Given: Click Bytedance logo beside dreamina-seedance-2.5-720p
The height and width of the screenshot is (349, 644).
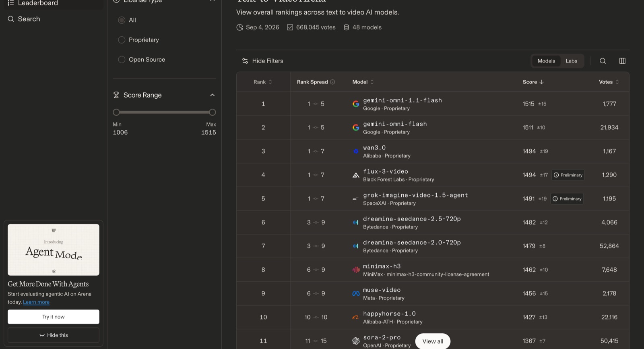Looking at the screenshot, I should (x=356, y=222).
